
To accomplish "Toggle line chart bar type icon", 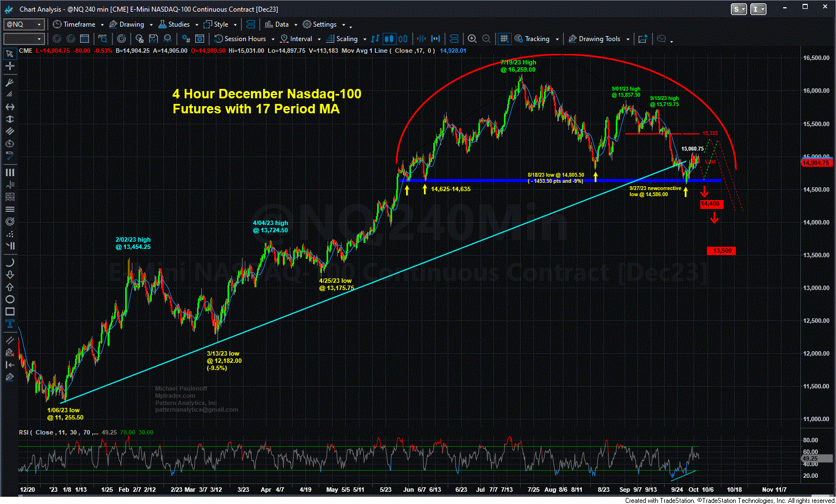I will tap(375, 39).
